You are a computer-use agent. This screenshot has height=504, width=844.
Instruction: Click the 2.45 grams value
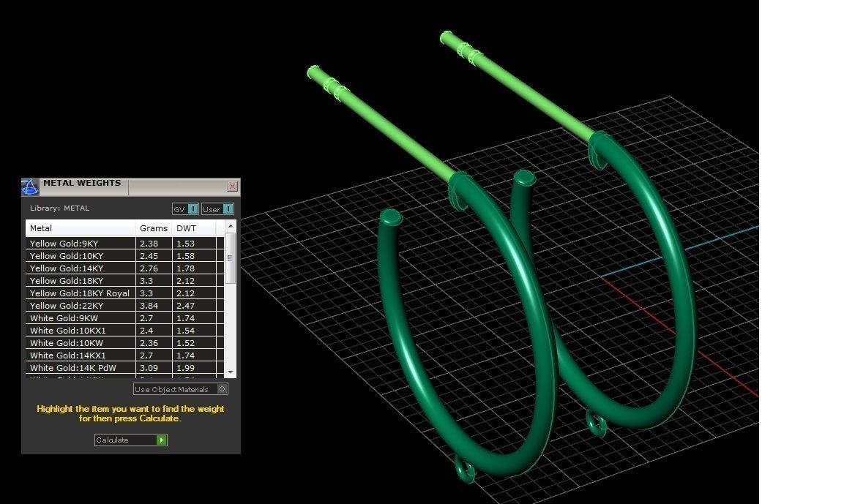[x=149, y=255]
